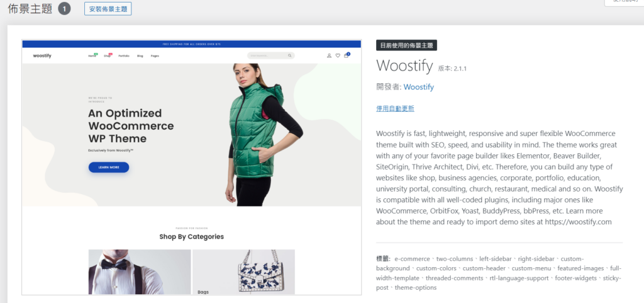Screen dimensions: 644x303
Task: Click the magnifier icon in the search box
Action: (289, 55)
